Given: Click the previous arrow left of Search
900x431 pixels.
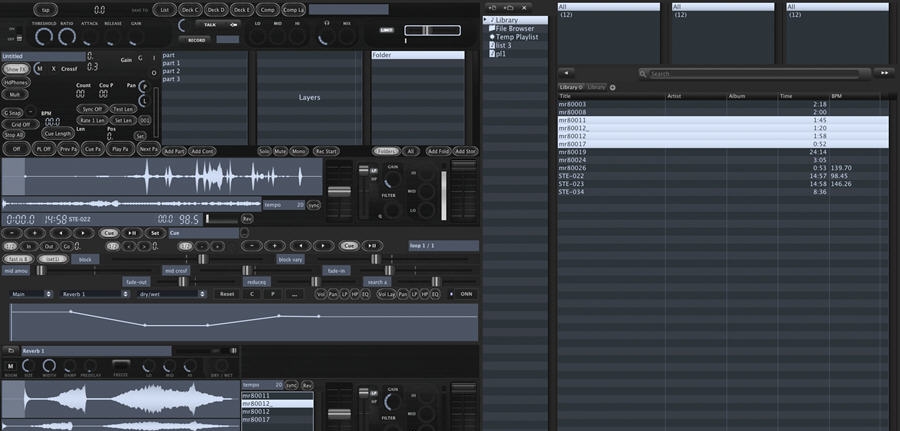Looking at the screenshot, I should pyautogui.click(x=567, y=73).
